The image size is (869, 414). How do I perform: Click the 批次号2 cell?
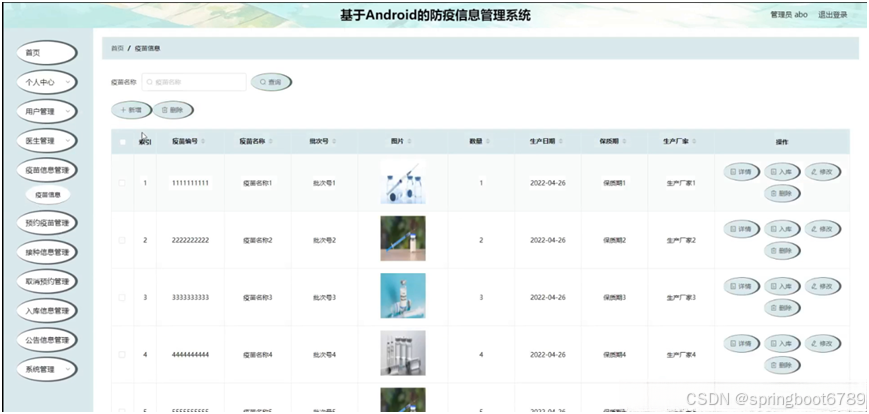(x=324, y=241)
